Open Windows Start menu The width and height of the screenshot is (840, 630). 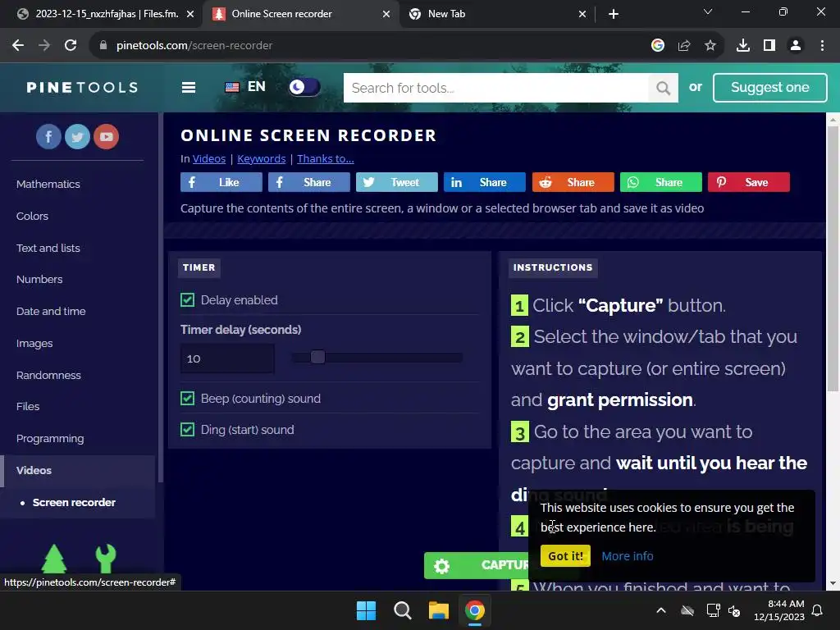pos(367,610)
